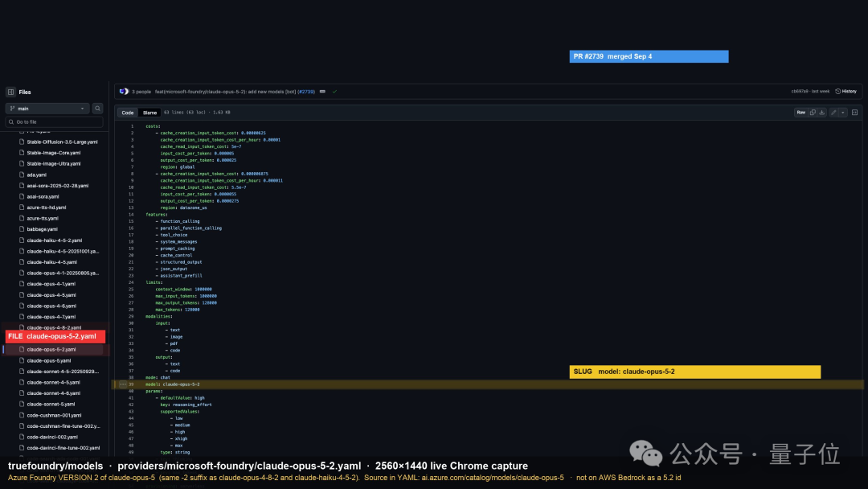The width and height of the screenshot is (868, 489).
Task: Select claude-opus-5-2.yaml tree row
Action: [55, 349]
